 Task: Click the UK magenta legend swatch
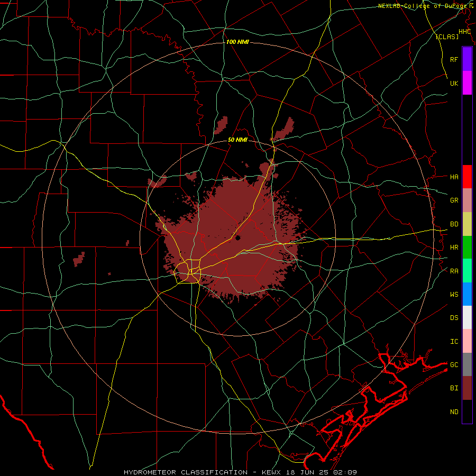(467, 83)
